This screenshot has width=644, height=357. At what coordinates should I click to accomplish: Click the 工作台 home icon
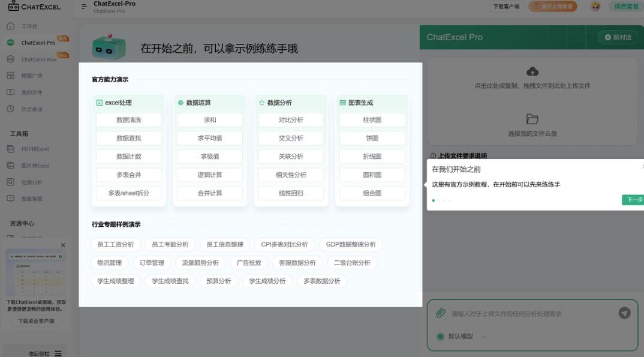coord(10,26)
